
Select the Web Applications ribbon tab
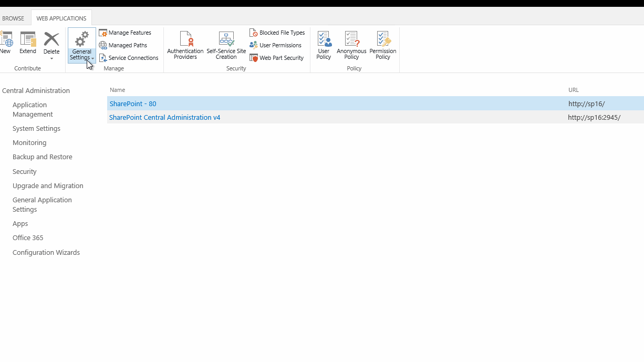tap(61, 17)
